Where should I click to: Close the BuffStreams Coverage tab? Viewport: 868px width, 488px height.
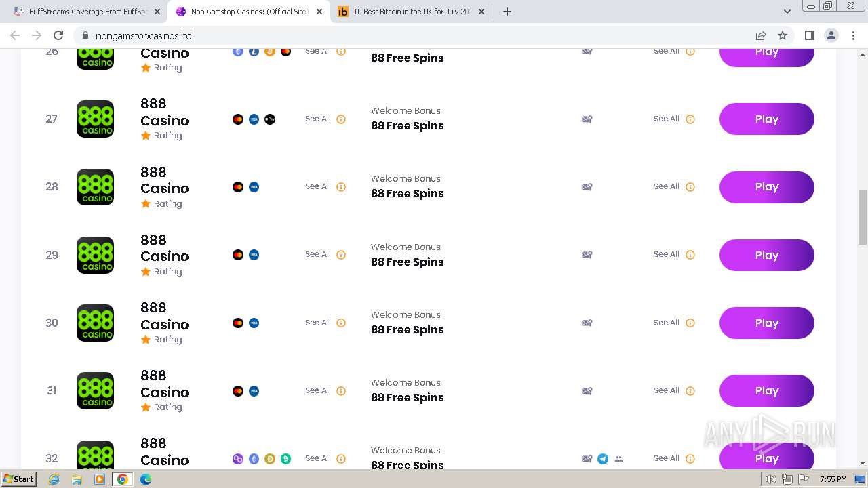click(157, 12)
